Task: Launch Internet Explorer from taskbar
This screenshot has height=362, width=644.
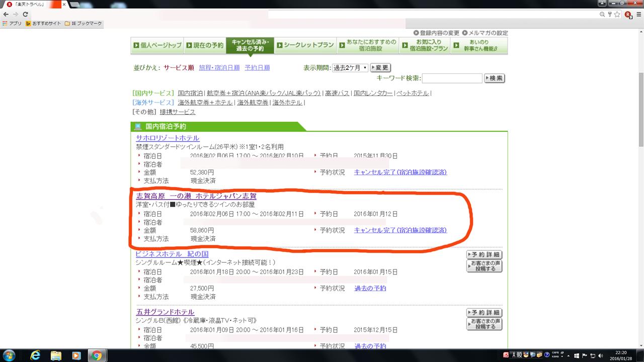Action: [35, 355]
